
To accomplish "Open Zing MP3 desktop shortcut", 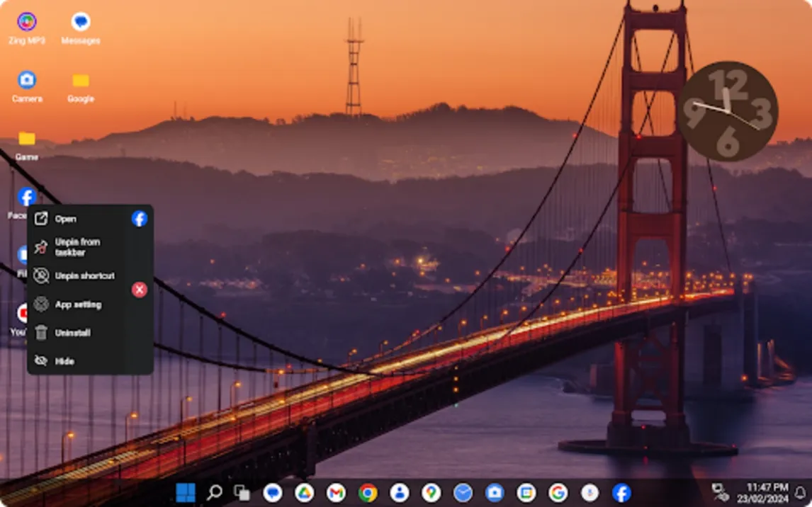I will click(27, 23).
